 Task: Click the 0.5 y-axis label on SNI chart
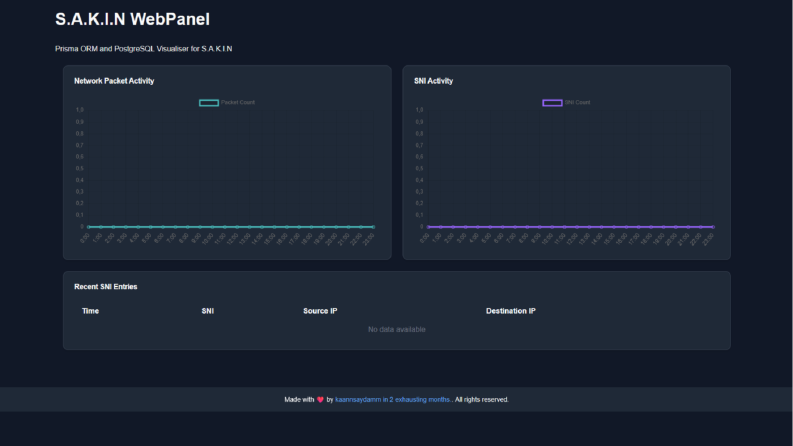coord(419,168)
